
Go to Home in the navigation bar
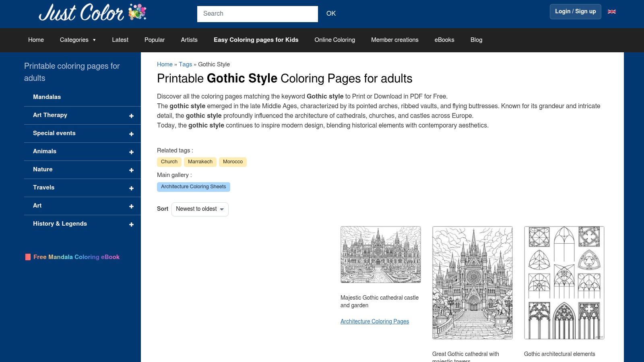tap(36, 40)
